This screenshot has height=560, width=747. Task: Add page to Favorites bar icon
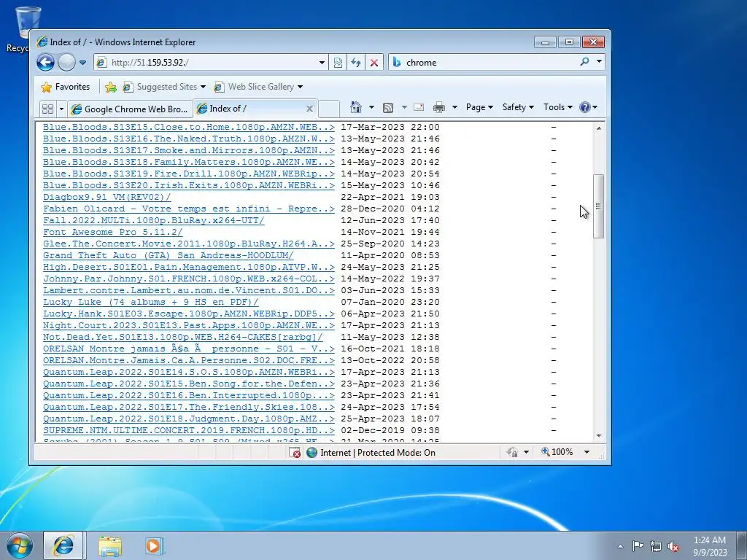coord(111,87)
